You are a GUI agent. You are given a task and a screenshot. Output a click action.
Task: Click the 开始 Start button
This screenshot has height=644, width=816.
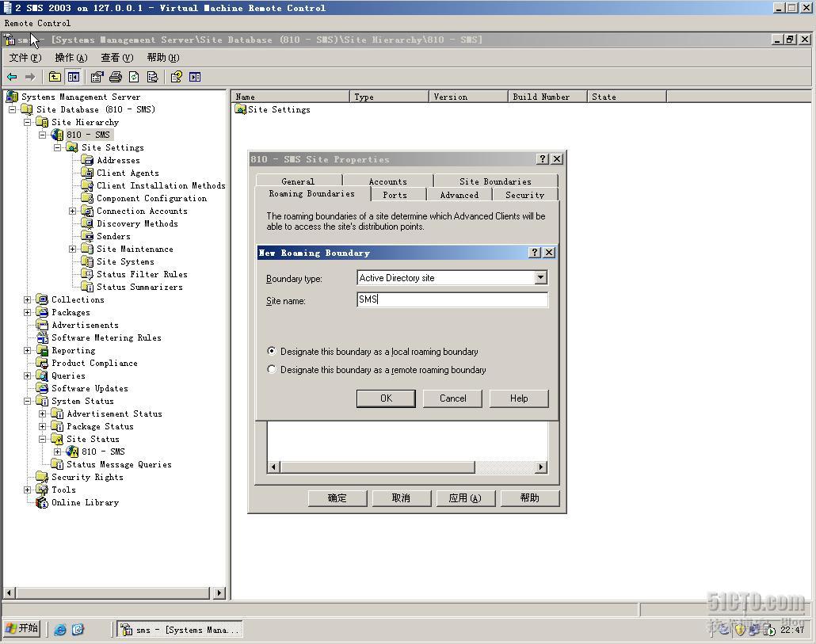(21, 628)
